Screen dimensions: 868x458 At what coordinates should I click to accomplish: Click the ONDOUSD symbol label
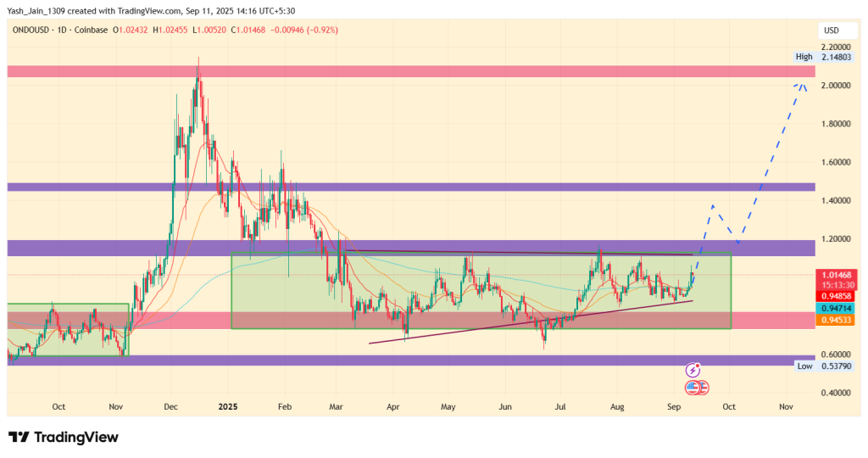32,31
